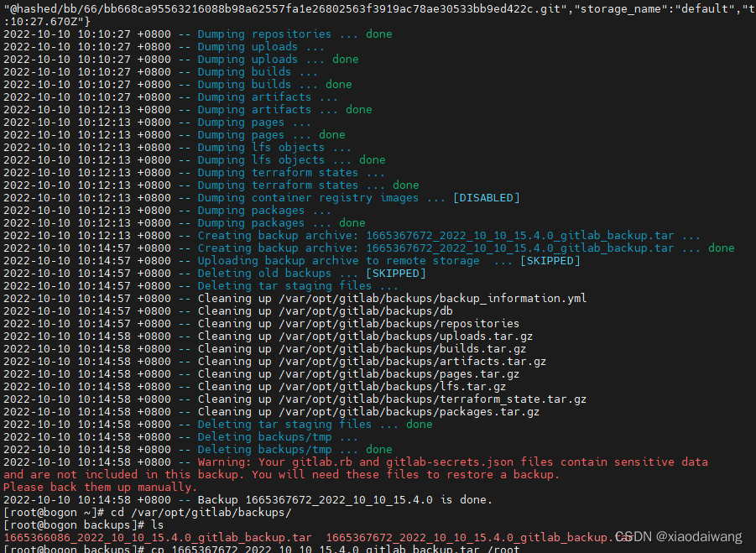Image resolution: width=756 pixels, height=553 pixels.
Task: Click the 'Deleting backups/tmp ... done' line
Action: (x=198, y=449)
